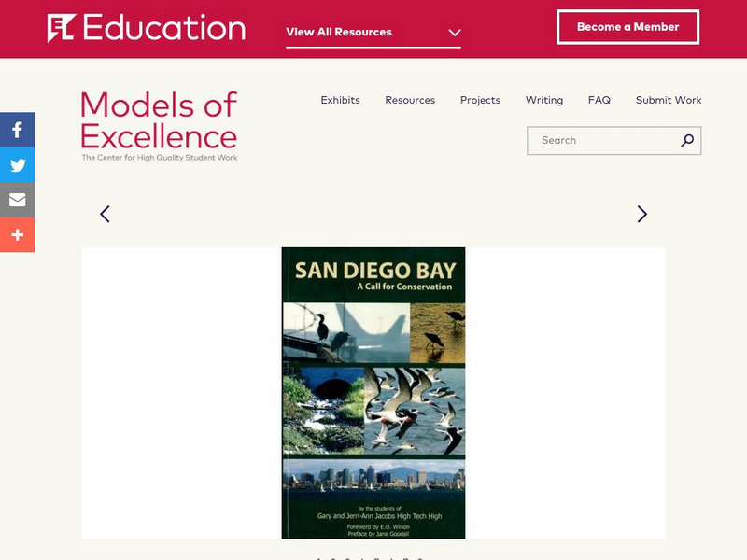The height and width of the screenshot is (560, 747).
Task: Visit the FAQ page link
Action: click(x=599, y=100)
